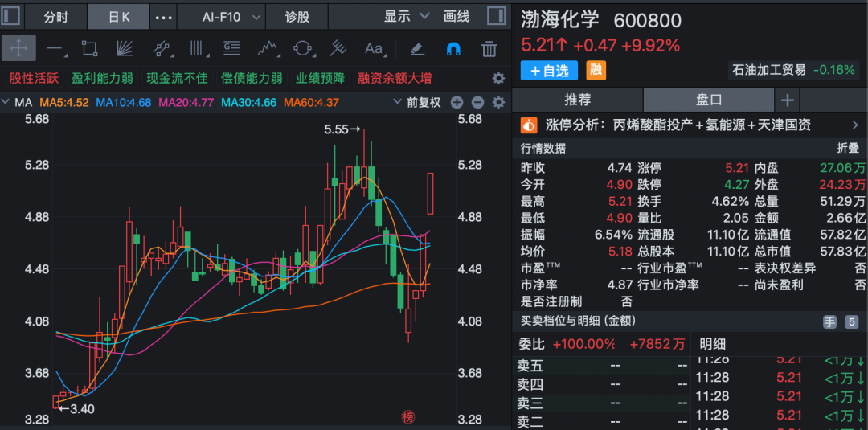
Task: Toggle the right sidebar panel
Action: point(492,16)
